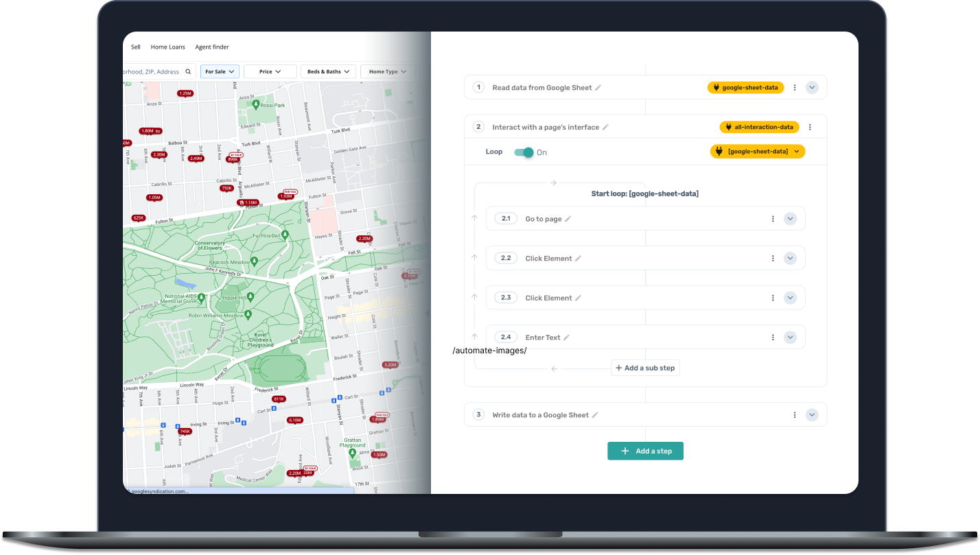This screenshot has width=980, height=555.
Task: Click 'Add a sub step' inside the loop
Action: 645,368
